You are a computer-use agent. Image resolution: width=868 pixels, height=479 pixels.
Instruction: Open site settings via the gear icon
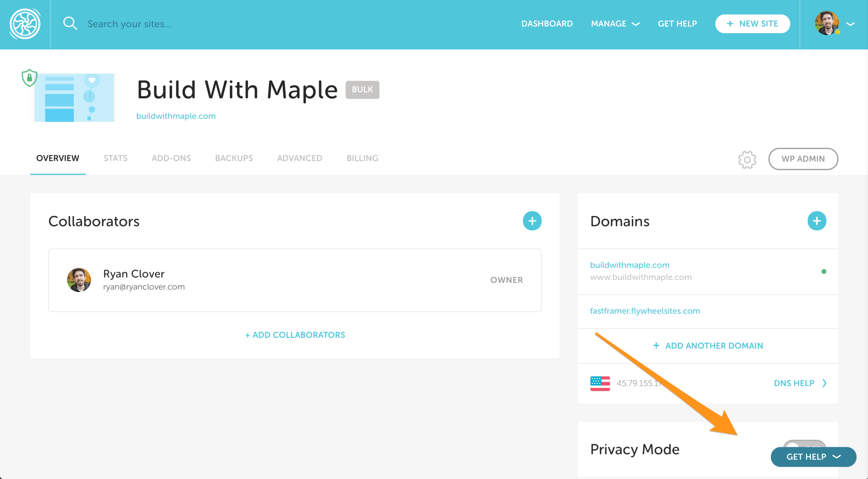tap(747, 159)
